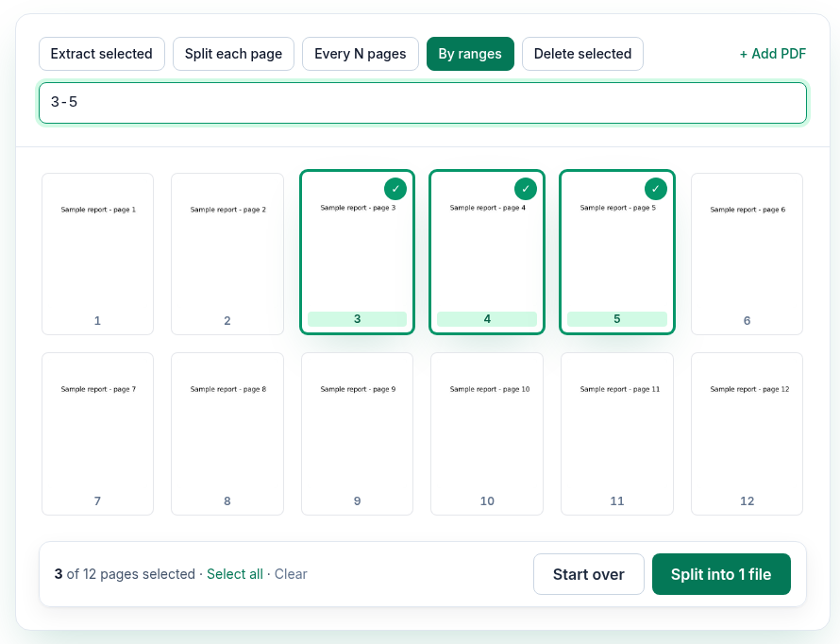Click the + Add PDF link
Image resolution: width=840 pixels, height=644 pixels.
click(772, 54)
